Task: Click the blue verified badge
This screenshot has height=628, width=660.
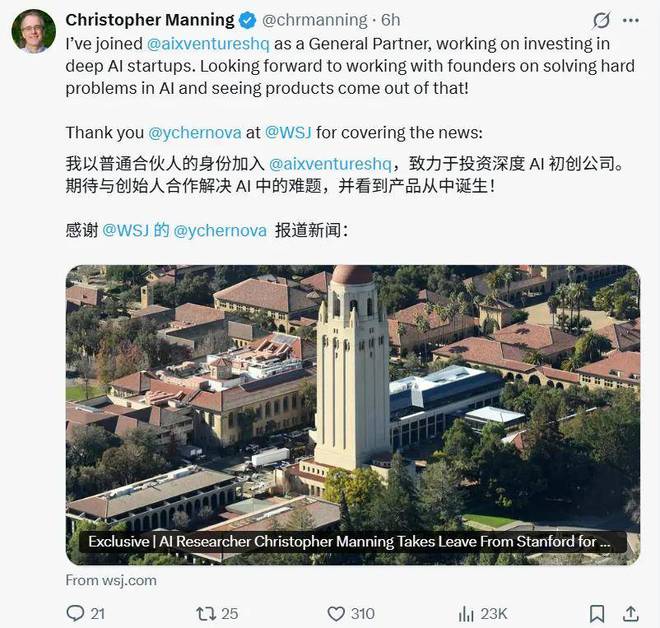Action: tap(247, 20)
